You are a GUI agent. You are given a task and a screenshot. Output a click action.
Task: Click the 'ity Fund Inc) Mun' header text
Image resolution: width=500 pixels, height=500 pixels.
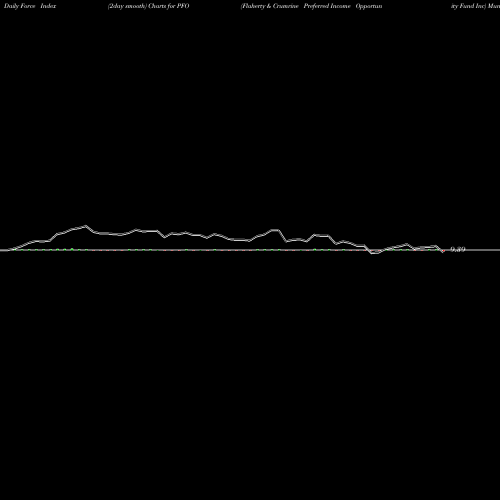[x=475, y=6]
